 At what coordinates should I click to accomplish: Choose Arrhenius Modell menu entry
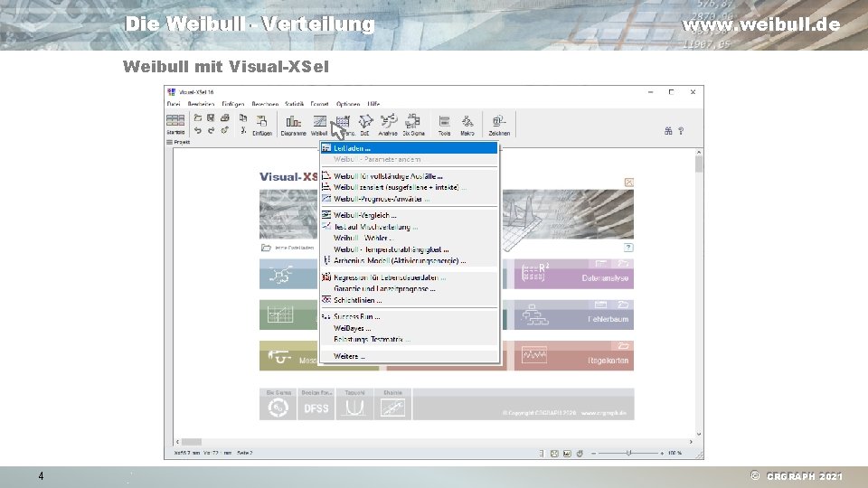[409, 260]
